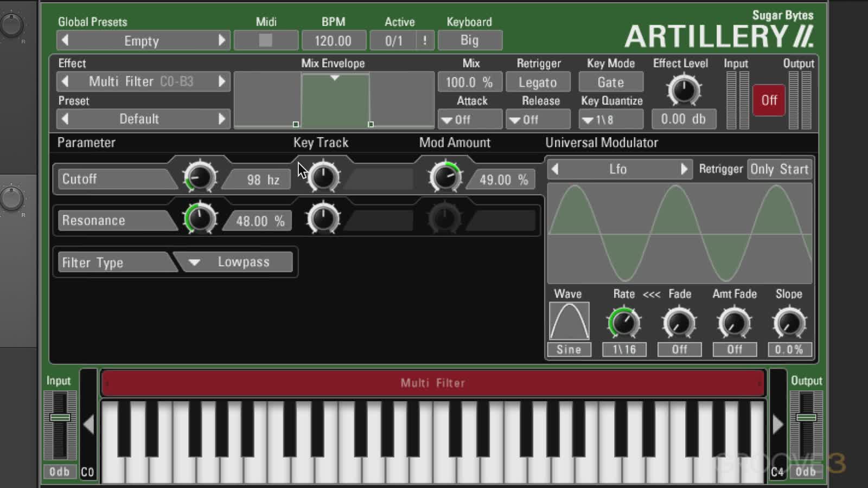
Task: Go to previous Global Preset arrow
Action: click(x=65, y=40)
